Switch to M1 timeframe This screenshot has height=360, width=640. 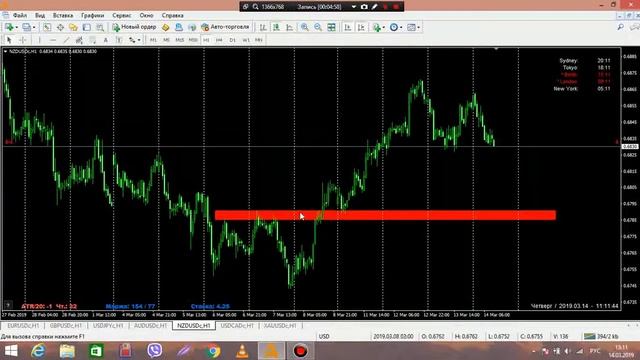click(x=153, y=40)
